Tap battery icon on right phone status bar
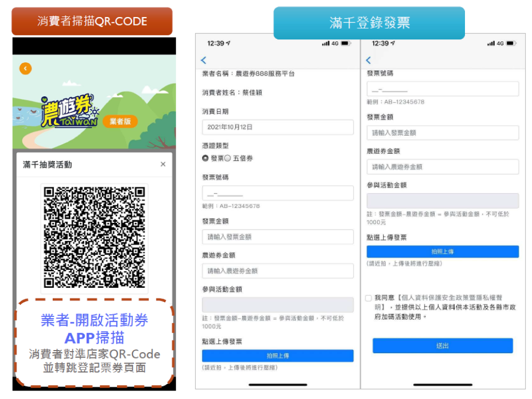The image size is (532, 399). pos(510,43)
